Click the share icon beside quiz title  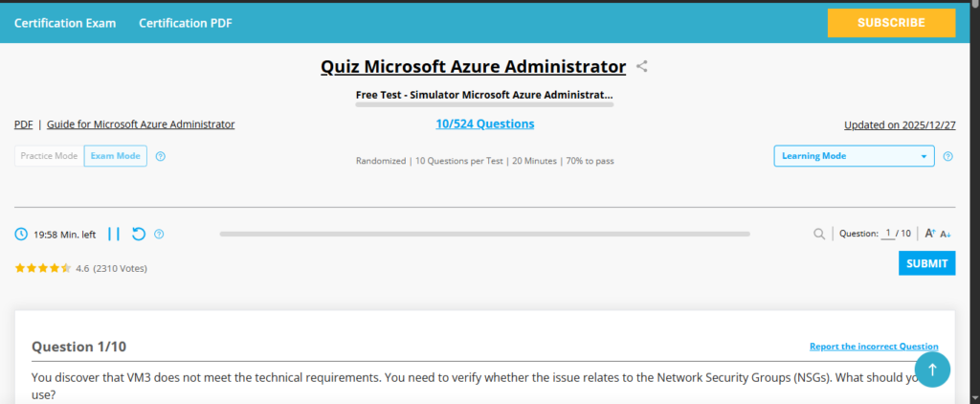pos(643,67)
